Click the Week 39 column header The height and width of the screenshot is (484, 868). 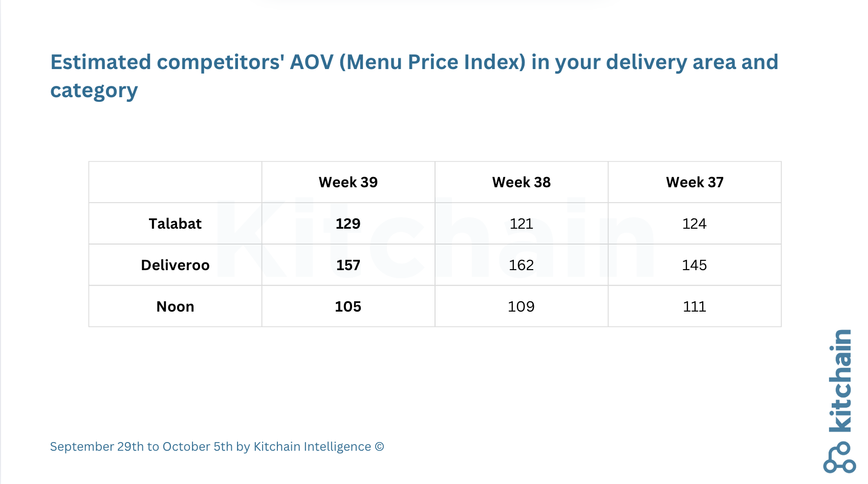348,182
